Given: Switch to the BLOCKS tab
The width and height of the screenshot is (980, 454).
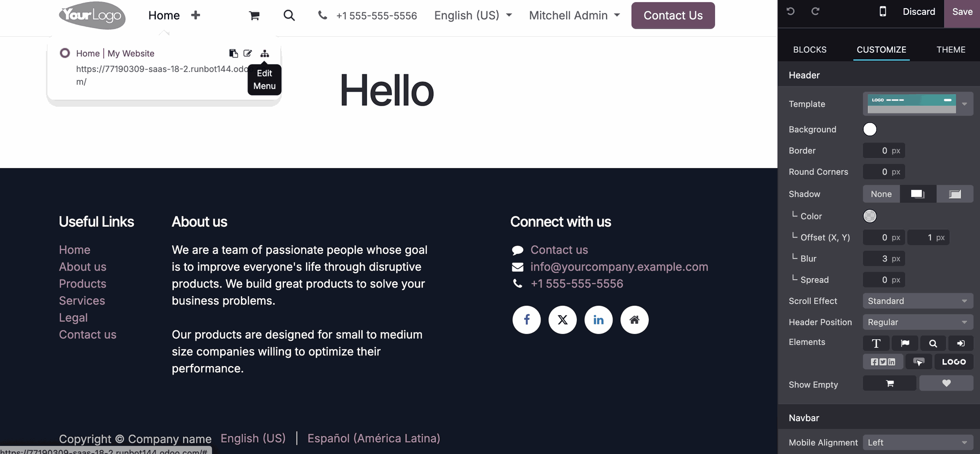Looking at the screenshot, I should click(810, 50).
